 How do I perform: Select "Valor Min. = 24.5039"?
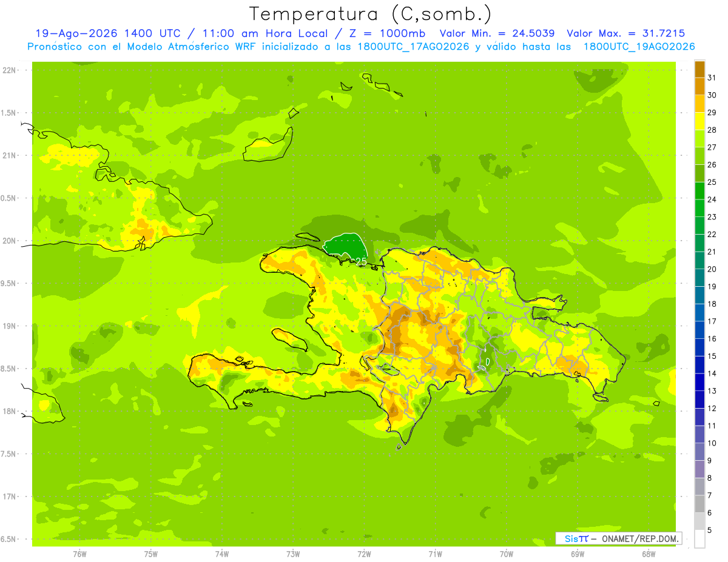[497, 33]
